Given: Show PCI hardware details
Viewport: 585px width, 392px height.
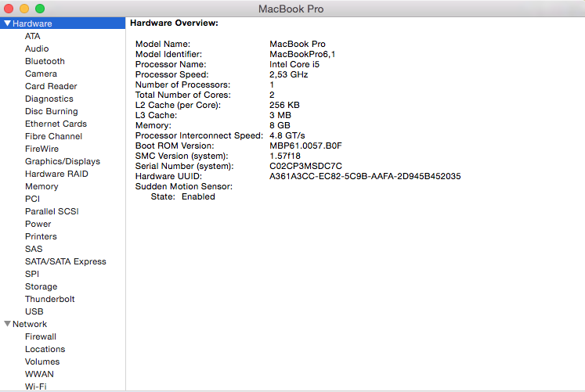Looking at the screenshot, I should point(32,199).
